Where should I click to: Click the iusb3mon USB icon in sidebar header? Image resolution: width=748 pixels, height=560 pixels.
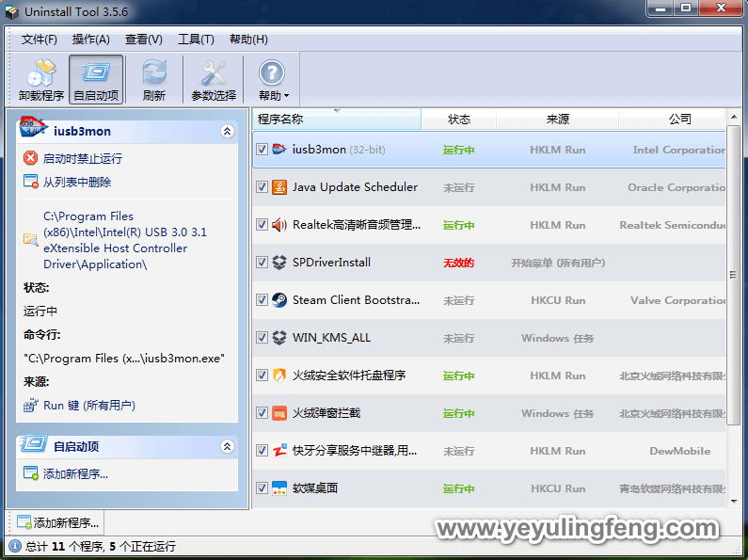[x=33, y=128]
